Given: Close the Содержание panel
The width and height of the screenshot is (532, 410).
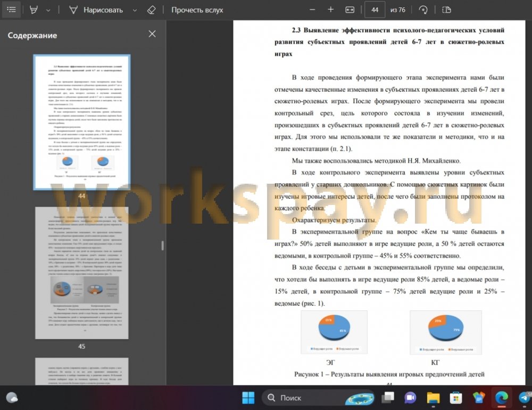Looking at the screenshot, I should point(152,34).
